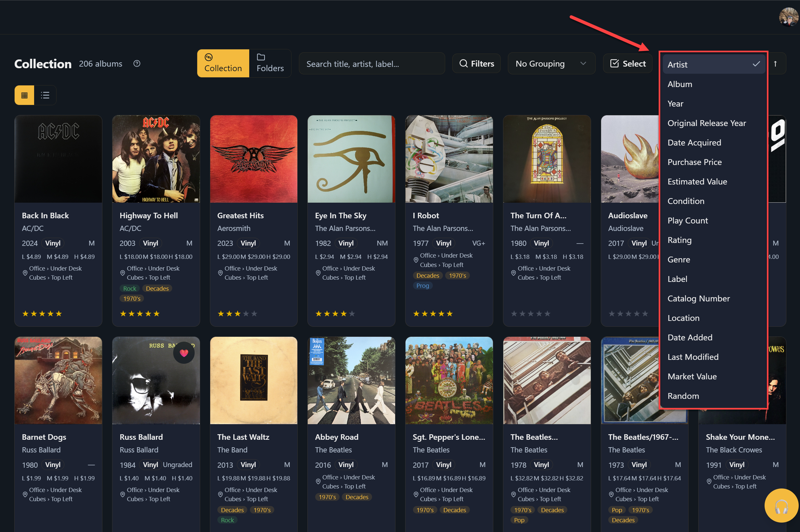Viewport: 800px width, 532px height.
Task: Sort by Label option
Action: [714, 279]
